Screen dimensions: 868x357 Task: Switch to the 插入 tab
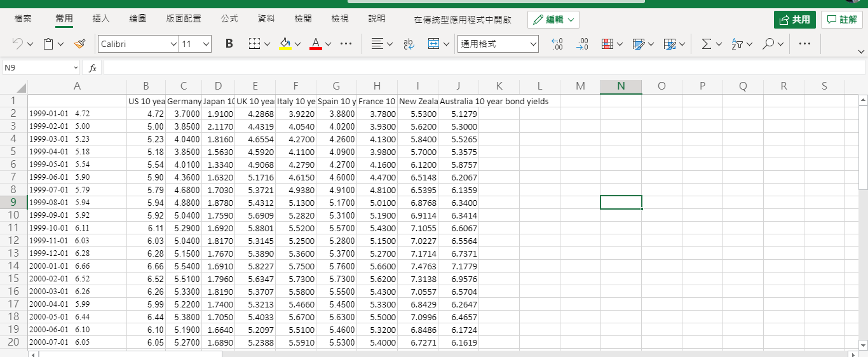(x=101, y=19)
